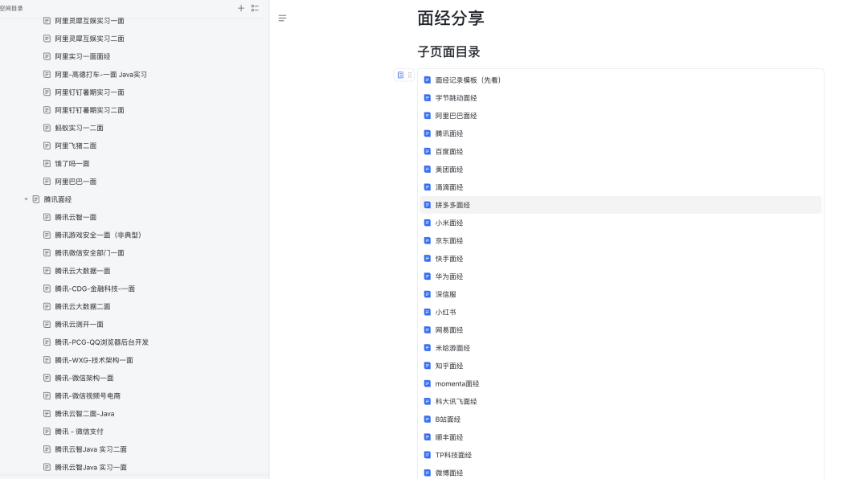The height and width of the screenshot is (479, 868).
Task: Open the momenta面经 subpage link
Action: 457,383
